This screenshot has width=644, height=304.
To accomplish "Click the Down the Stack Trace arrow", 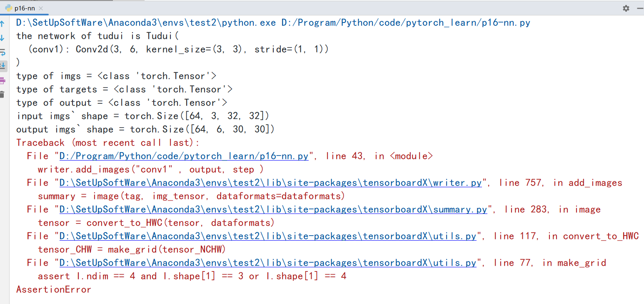I will pyautogui.click(x=2, y=38).
